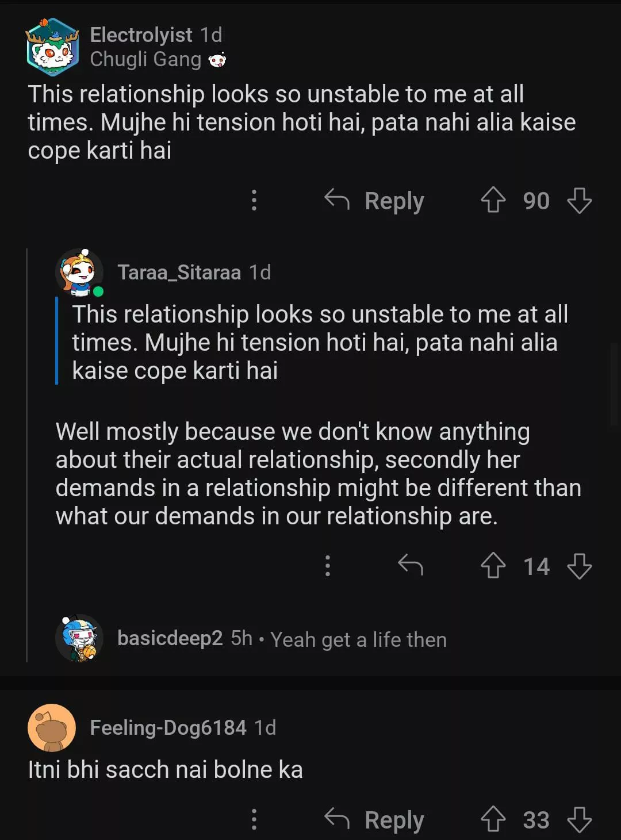Viewport: 621px width, 840px height.
Task: Upvote Feeling-Dog6184's comment with 33 points
Action: [x=493, y=819]
